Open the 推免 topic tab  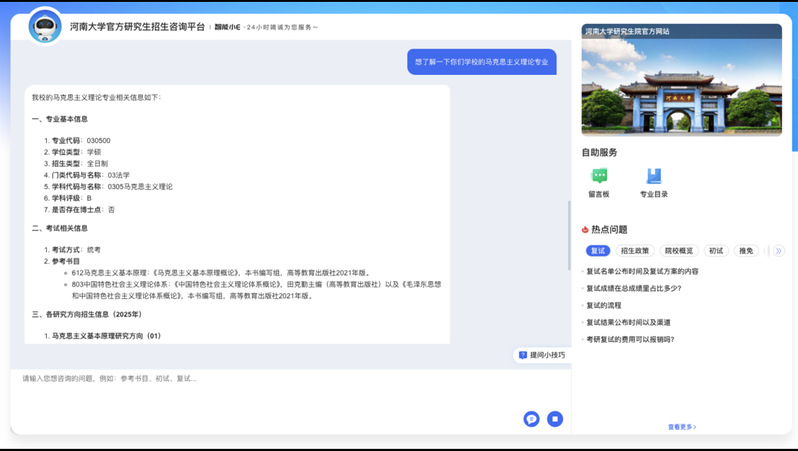(746, 251)
